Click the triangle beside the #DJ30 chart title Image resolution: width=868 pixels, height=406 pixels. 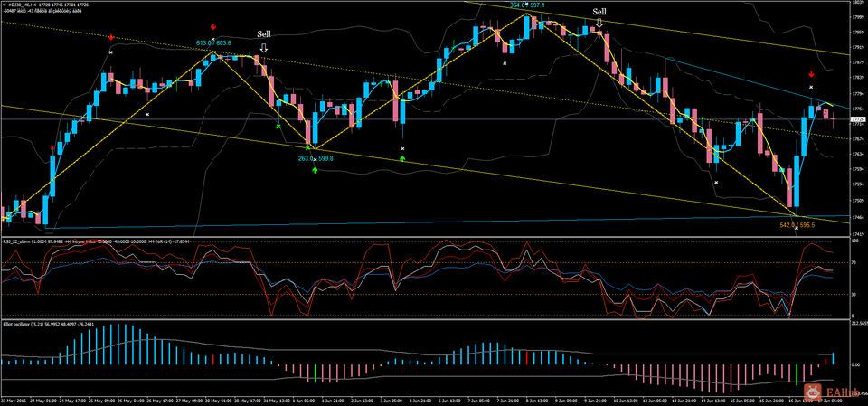5,5
